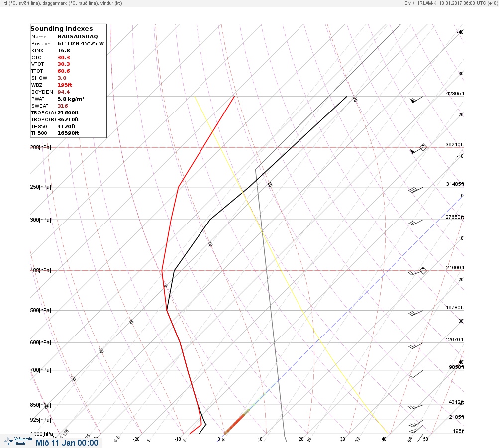Image resolution: width=499 pixels, height=448 pixels.
Task: Click the 300[hPa] pressure label
Action: [40, 220]
